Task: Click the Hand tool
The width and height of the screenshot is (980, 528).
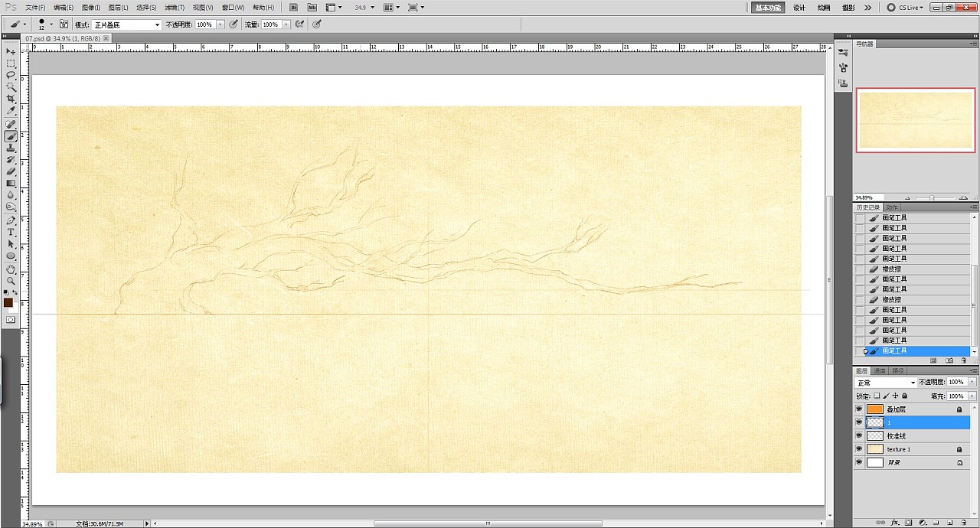Action: click(11, 269)
